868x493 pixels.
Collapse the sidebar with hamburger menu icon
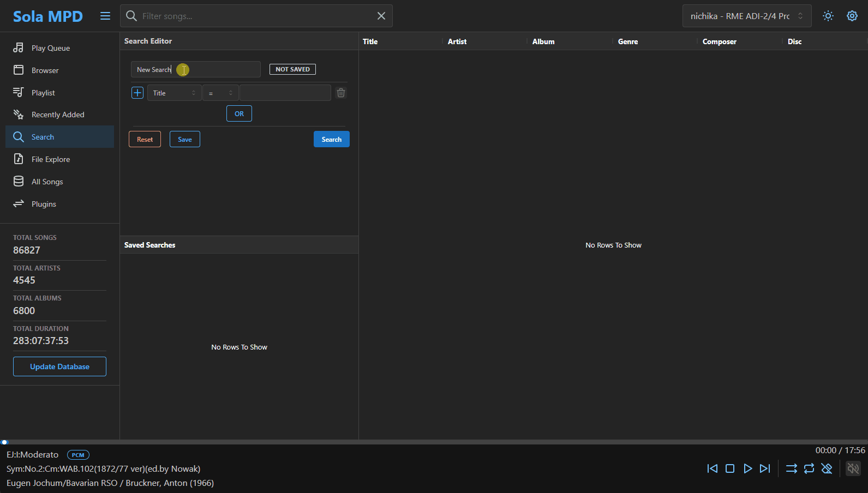pyautogui.click(x=105, y=16)
